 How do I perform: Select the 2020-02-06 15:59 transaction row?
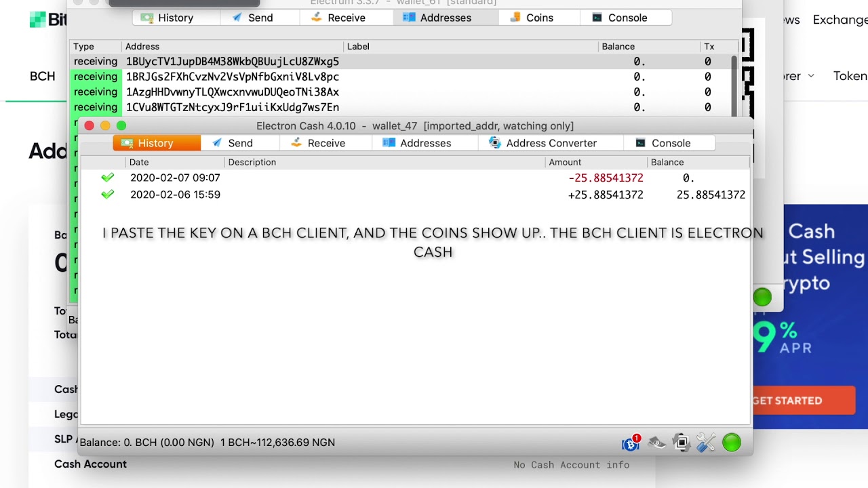tap(415, 195)
